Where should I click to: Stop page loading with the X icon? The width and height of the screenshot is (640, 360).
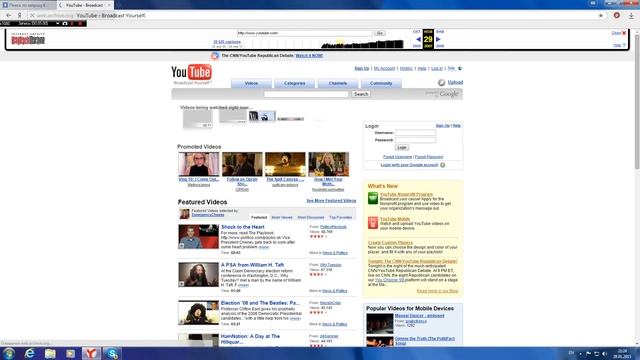click(x=32, y=15)
